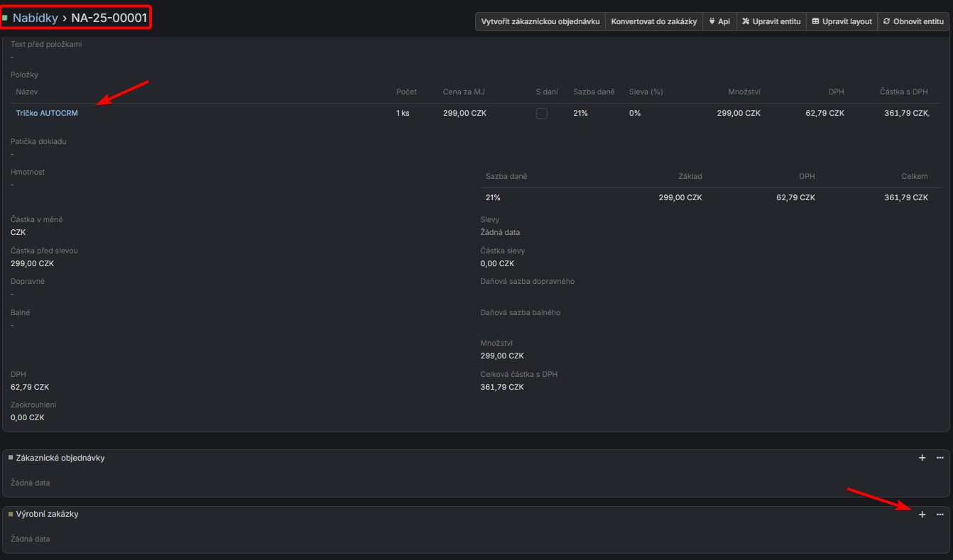This screenshot has width=953, height=560.
Task: Add new record with Zákaznické objednávky plus icon
Action: point(922,458)
